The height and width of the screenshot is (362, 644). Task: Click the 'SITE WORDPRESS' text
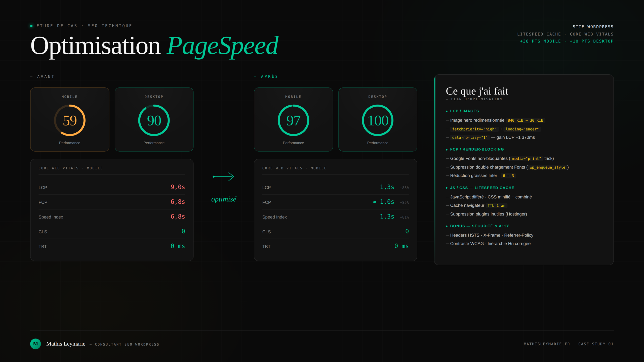click(x=593, y=27)
